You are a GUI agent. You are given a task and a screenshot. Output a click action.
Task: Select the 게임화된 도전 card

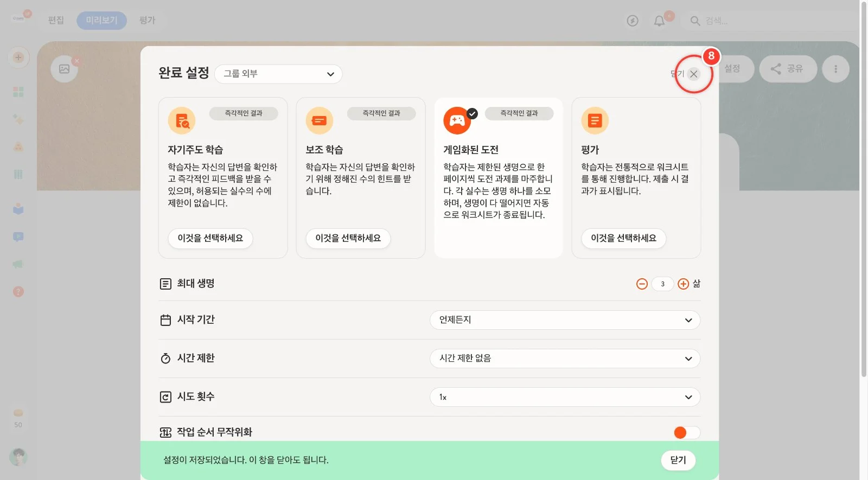pyautogui.click(x=499, y=178)
